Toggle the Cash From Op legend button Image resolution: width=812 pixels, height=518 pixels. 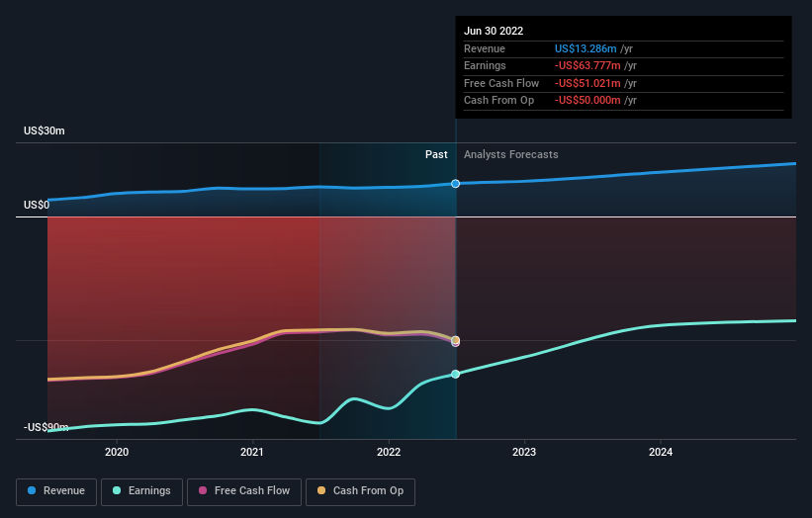(360, 491)
